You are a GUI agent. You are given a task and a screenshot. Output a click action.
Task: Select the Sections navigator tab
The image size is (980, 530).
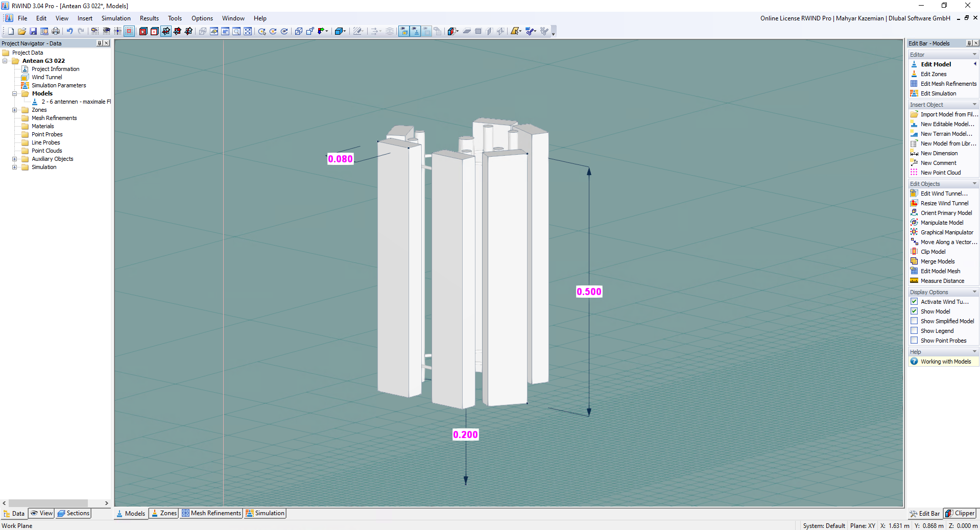(74, 513)
